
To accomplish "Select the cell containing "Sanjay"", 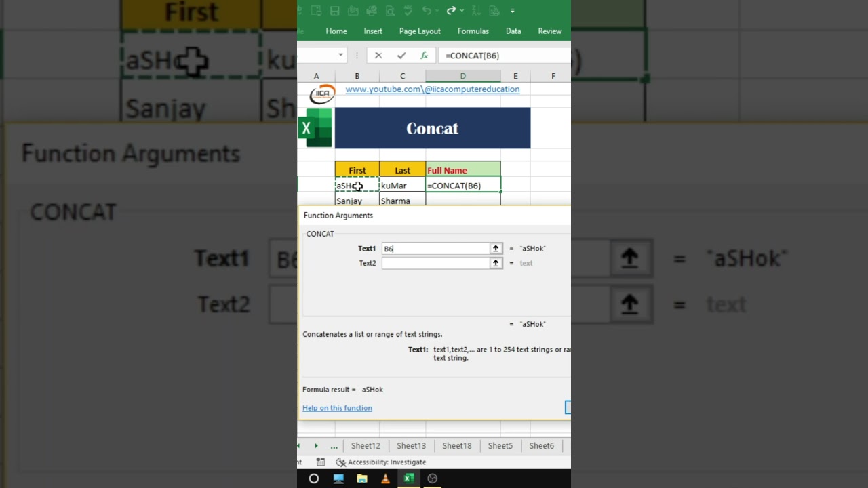I will pyautogui.click(x=357, y=201).
